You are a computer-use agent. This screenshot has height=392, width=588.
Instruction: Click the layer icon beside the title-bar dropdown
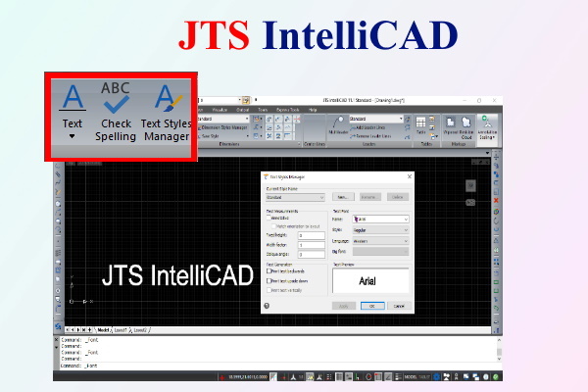pyautogui.click(x=246, y=100)
